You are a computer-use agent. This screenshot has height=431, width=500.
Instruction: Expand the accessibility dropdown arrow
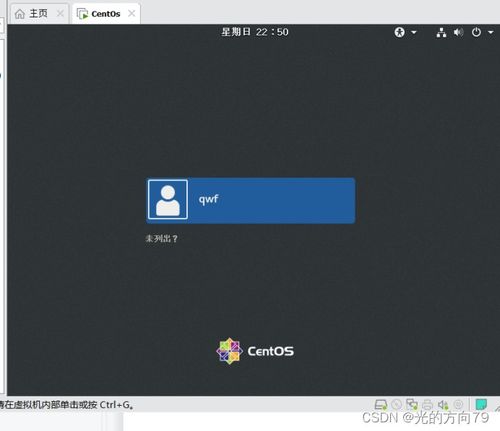414,32
